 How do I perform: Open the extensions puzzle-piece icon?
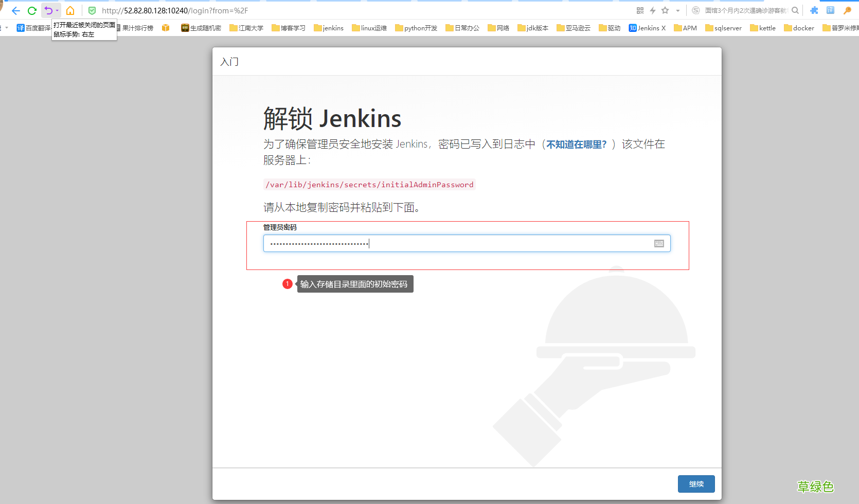coord(814,10)
